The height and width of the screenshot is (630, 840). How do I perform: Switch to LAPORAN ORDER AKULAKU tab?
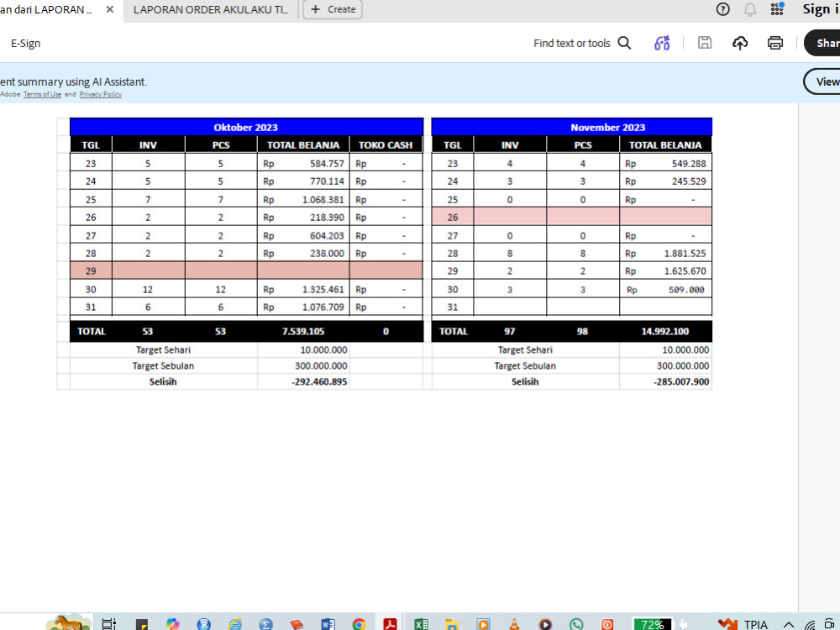tap(211, 9)
